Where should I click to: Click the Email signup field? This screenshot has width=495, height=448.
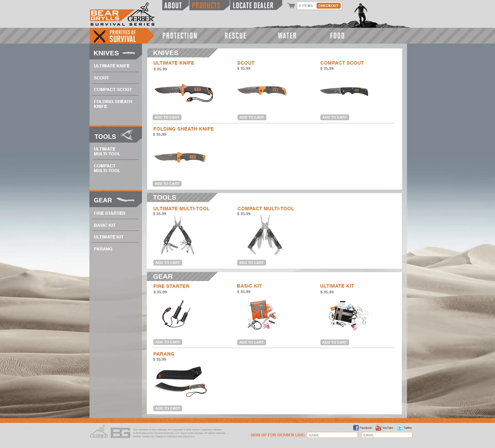click(x=387, y=435)
